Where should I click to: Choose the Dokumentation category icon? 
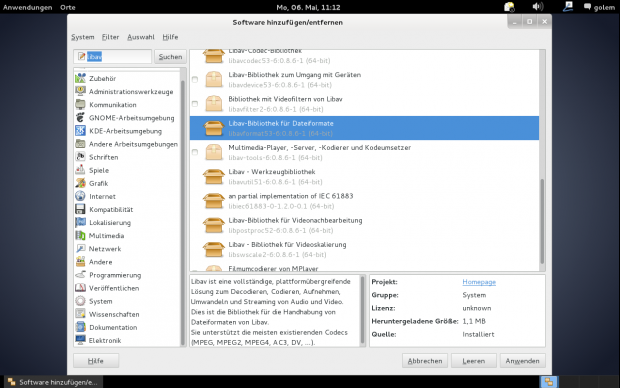80,327
